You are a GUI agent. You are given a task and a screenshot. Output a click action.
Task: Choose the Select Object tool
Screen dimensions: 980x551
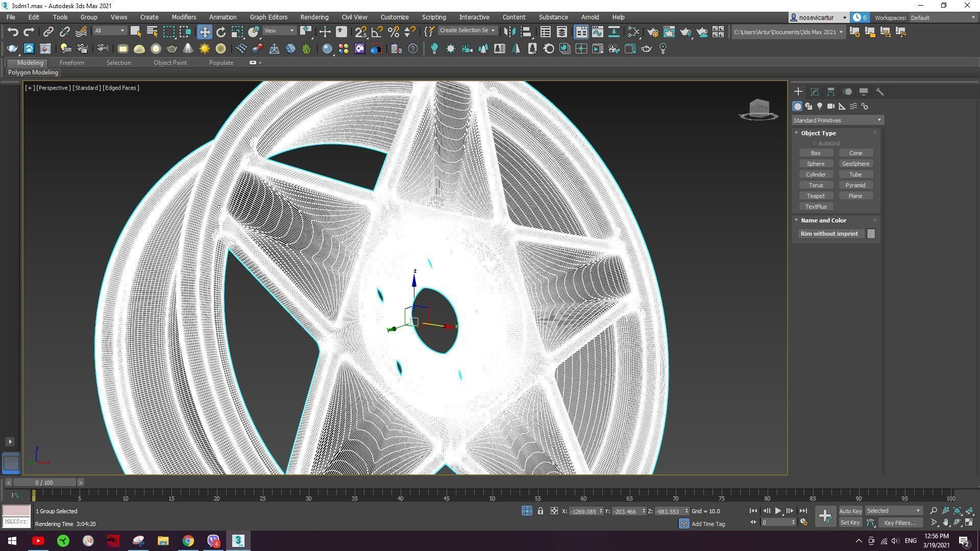pos(136,32)
